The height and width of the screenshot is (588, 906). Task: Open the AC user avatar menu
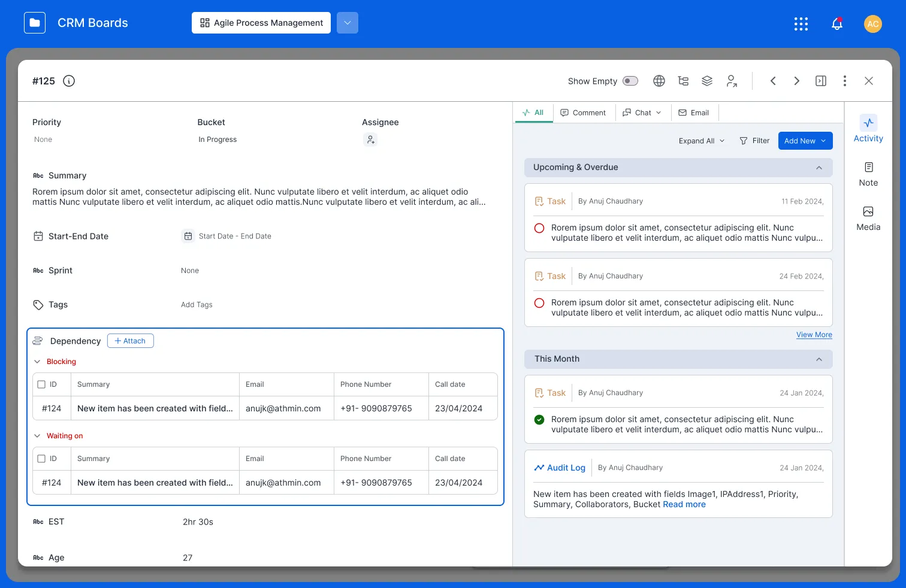(873, 23)
